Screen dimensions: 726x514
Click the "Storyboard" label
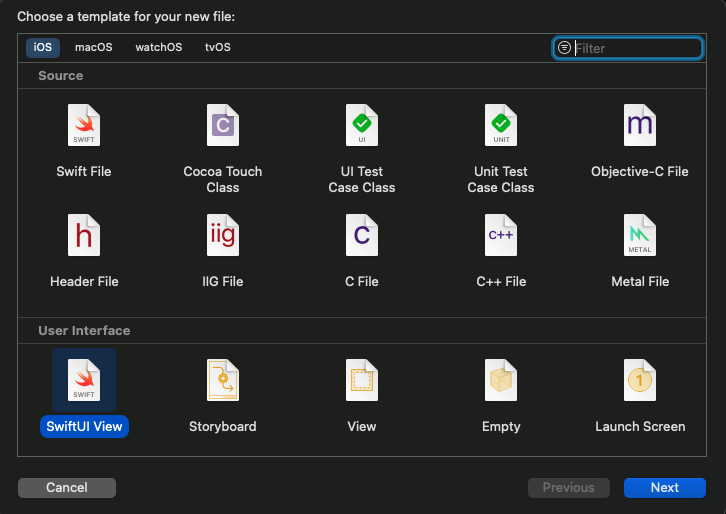point(223,426)
